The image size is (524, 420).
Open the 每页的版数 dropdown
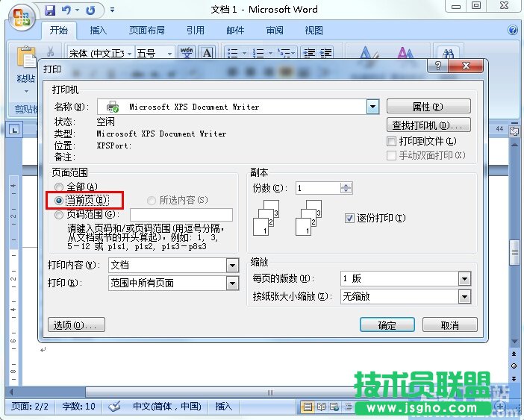click(464, 278)
